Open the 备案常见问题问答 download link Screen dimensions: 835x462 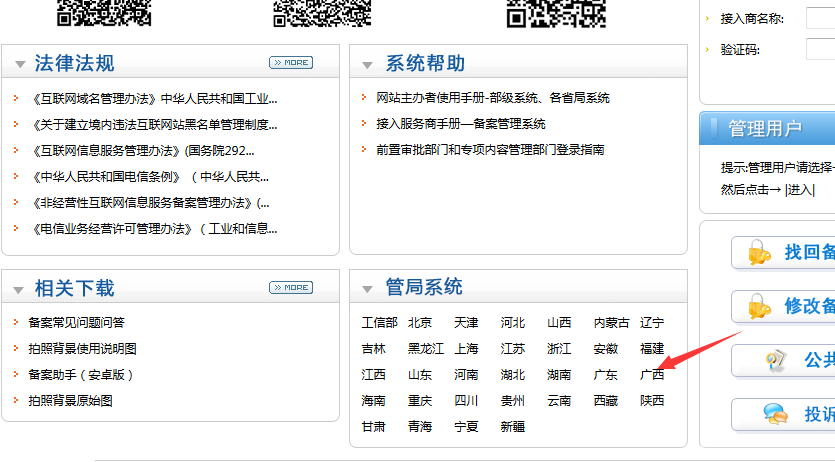click(77, 323)
